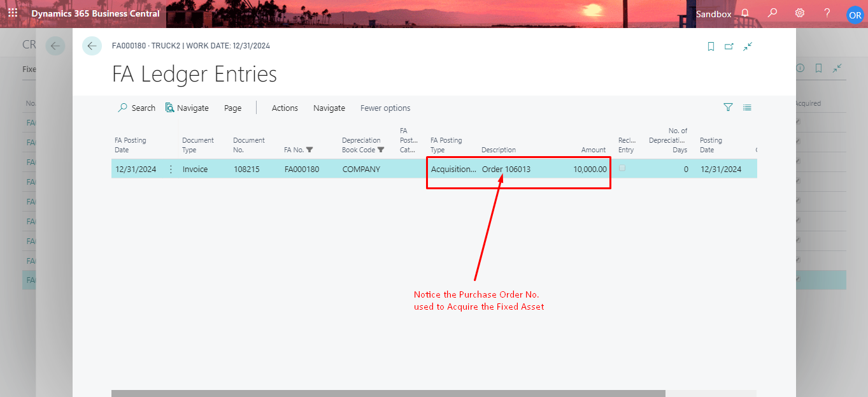
Task: Click Fewer options
Action: point(385,108)
